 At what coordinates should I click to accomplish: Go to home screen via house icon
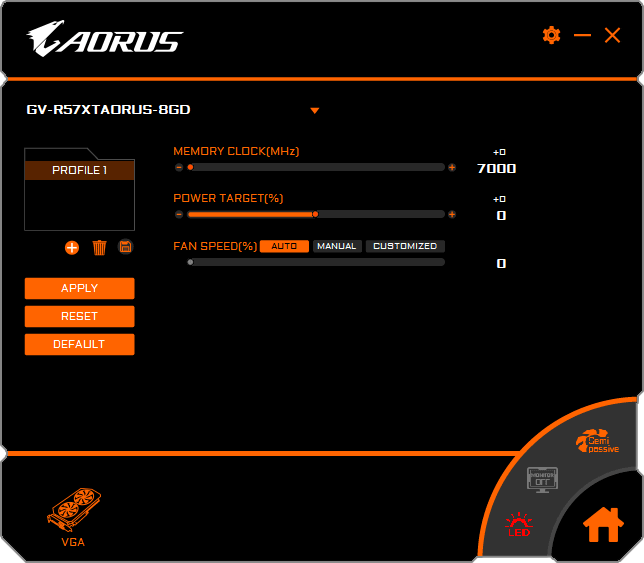(x=603, y=525)
